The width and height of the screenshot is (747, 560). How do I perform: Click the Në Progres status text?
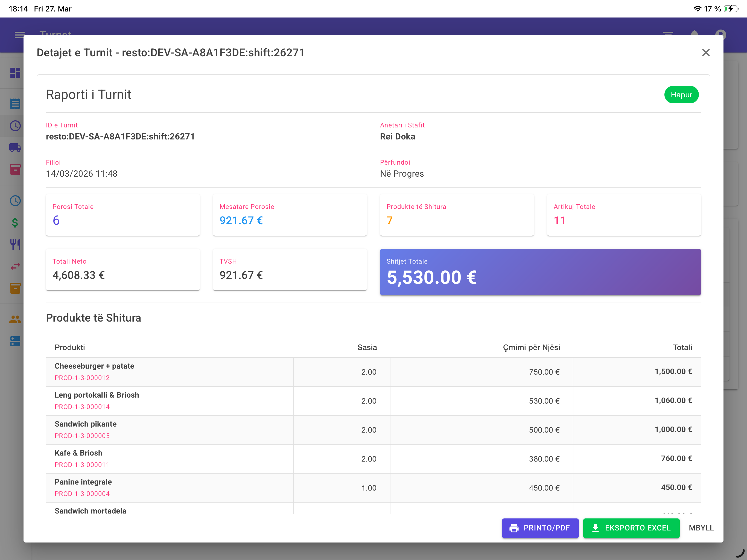coord(402,174)
